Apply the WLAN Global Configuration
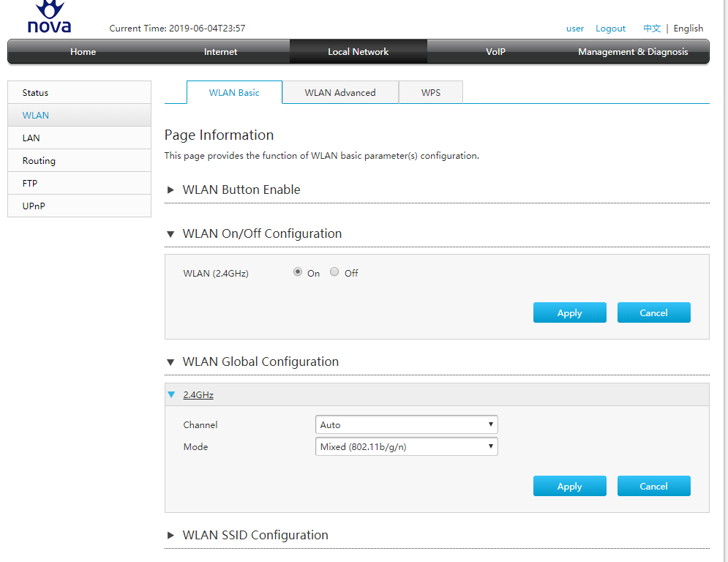The image size is (728, 562). point(570,486)
